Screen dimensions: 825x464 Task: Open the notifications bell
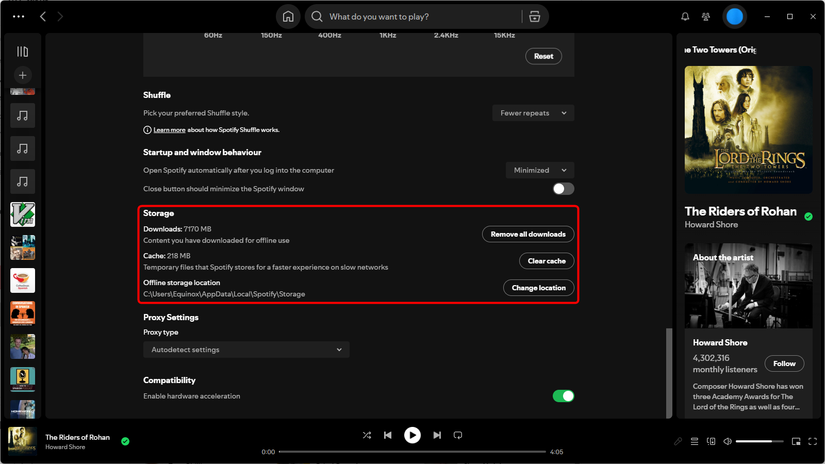tap(685, 17)
